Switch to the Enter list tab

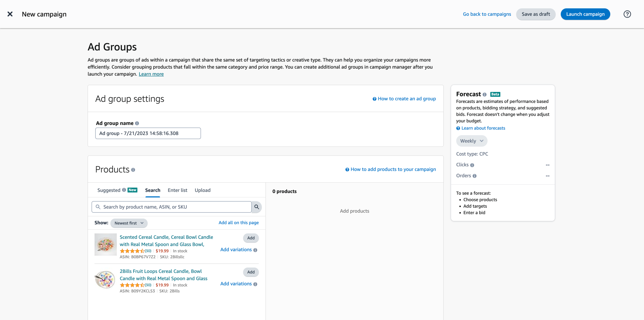(177, 190)
